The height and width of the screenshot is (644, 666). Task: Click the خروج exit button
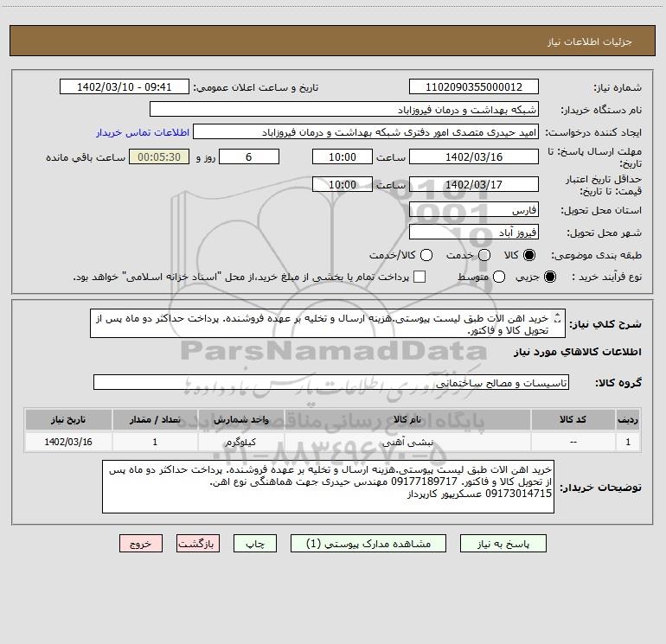(141, 544)
